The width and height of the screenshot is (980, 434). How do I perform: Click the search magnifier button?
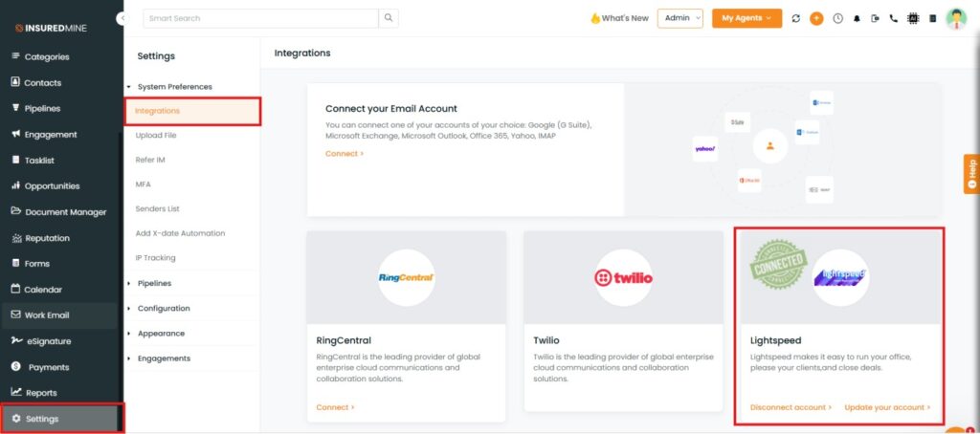point(389,18)
